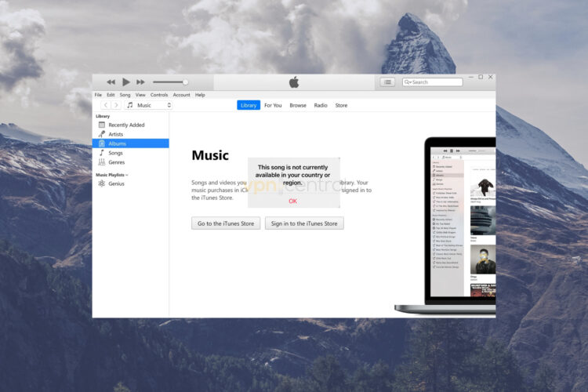Click the Genius atom icon

tap(102, 183)
